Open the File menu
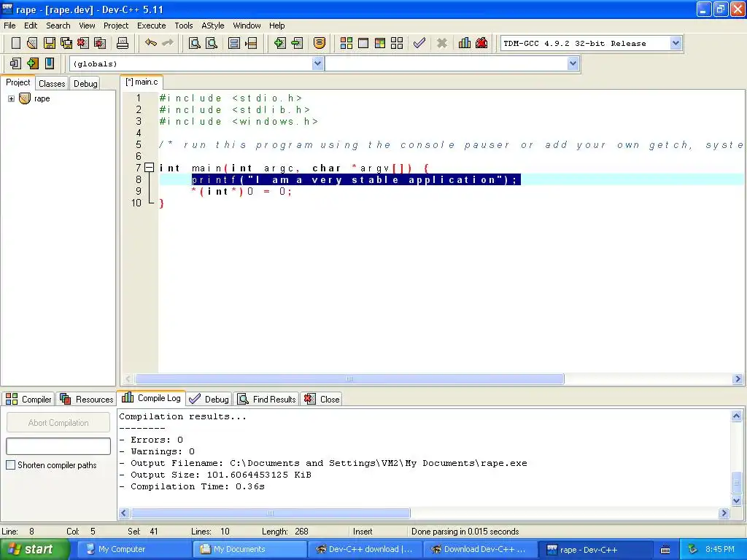The image size is (747, 560). [x=9, y=26]
